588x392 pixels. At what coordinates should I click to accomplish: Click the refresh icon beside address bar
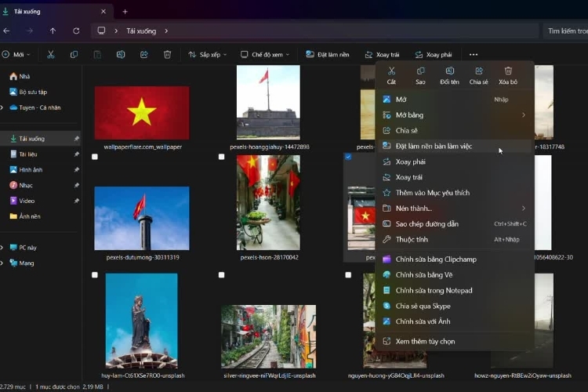point(76,31)
